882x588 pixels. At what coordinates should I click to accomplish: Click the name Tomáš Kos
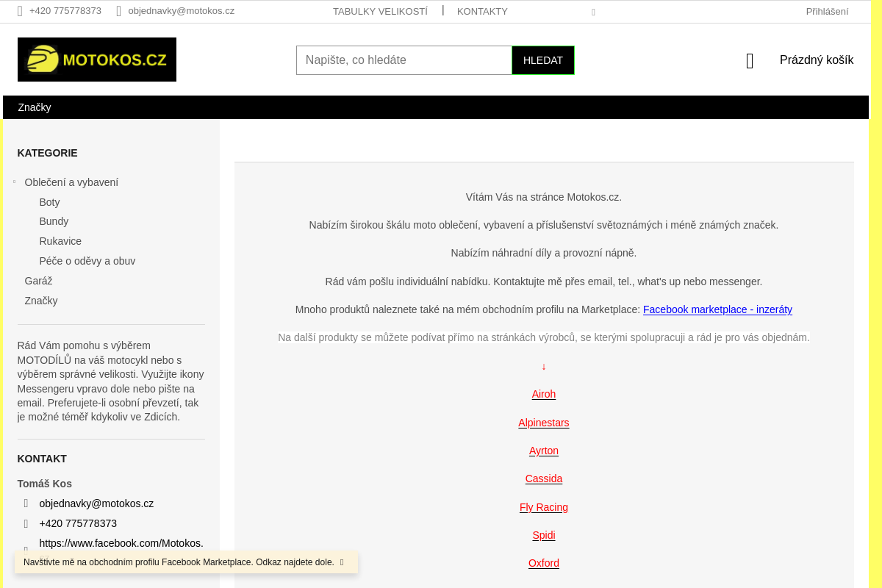click(45, 484)
